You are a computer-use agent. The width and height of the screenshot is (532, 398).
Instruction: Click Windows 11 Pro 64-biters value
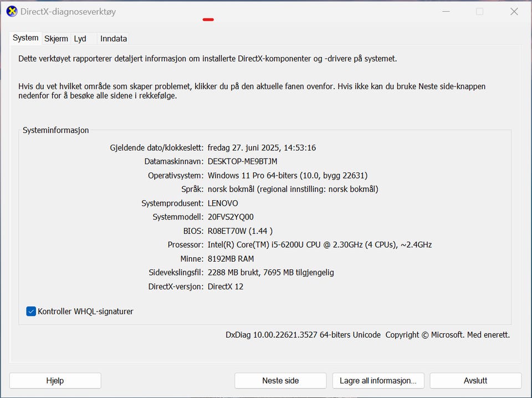[x=288, y=175]
